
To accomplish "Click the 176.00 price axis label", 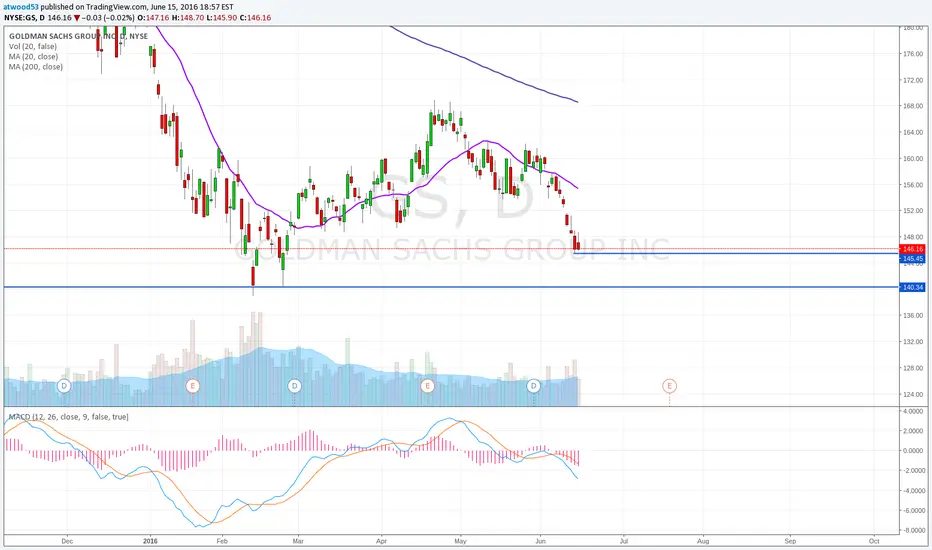I will click(914, 54).
